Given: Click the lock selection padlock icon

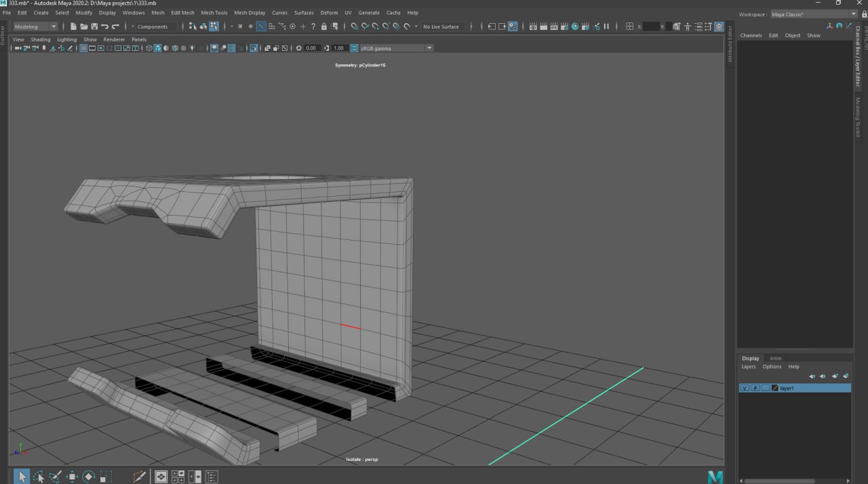Looking at the screenshot, I should 324,26.
